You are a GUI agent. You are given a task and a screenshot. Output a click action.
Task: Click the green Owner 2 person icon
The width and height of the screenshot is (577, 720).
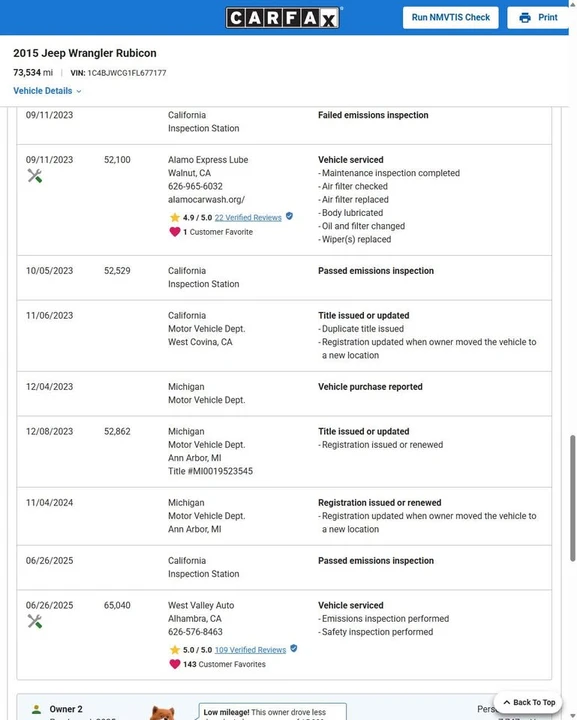36,709
